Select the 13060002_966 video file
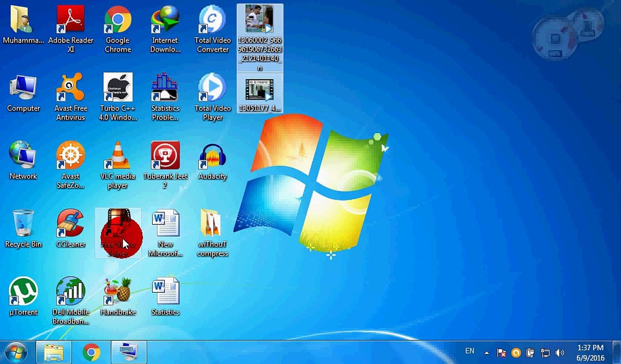 (x=260, y=38)
